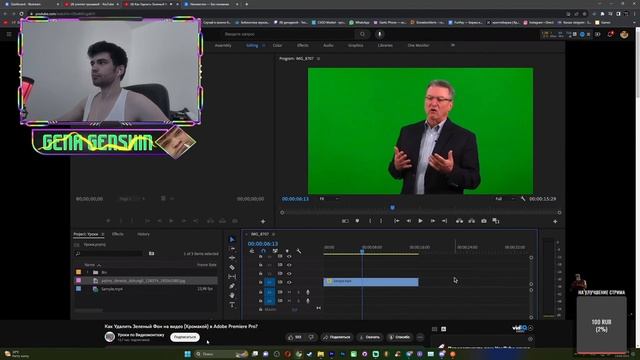
Task: Click the insert sequences as nests icon
Action: [x=252, y=251]
